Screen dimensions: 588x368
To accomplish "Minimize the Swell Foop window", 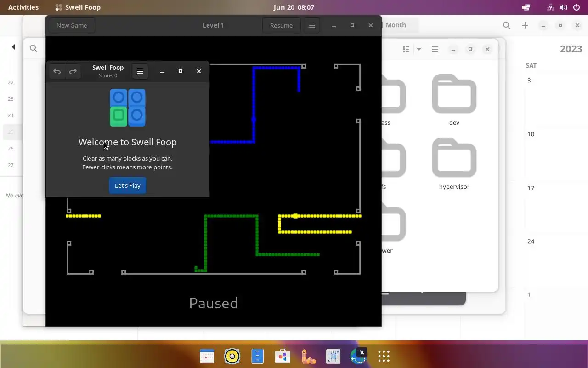I will click(162, 71).
